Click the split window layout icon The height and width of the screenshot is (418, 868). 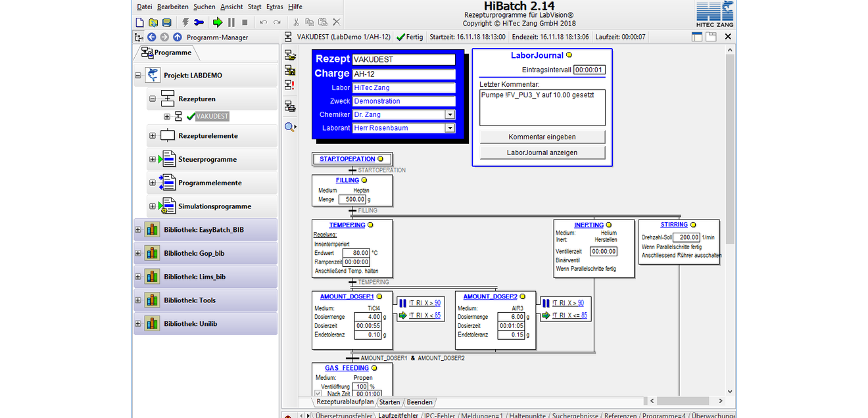pyautogui.click(x=697, y=37)
